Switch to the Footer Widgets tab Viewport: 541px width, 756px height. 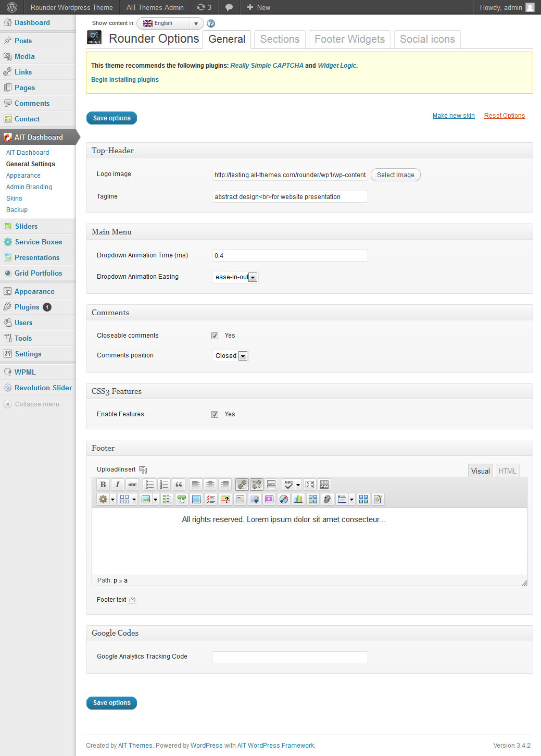coord(349,39)
